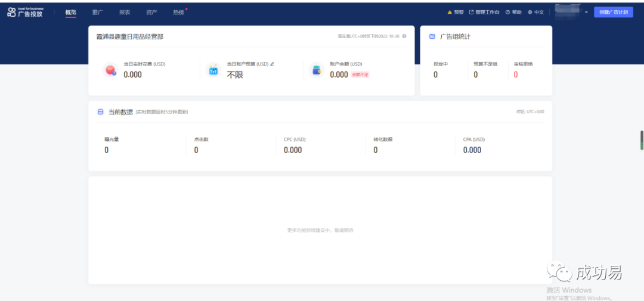Image resolution: width=644 pixels, height=301 pixels.
Task: Click the 转化数据 metric value
Action: [x=376, y=150]
